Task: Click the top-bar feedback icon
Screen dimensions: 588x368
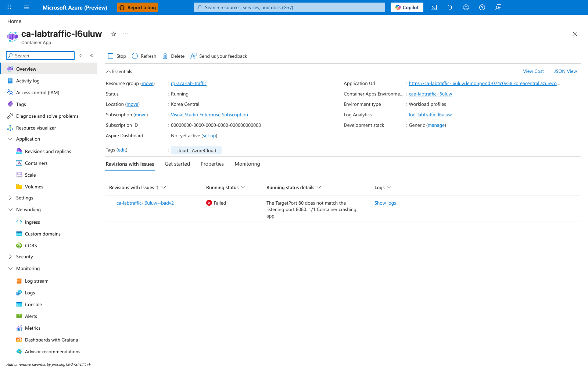Action: point(498,7)
